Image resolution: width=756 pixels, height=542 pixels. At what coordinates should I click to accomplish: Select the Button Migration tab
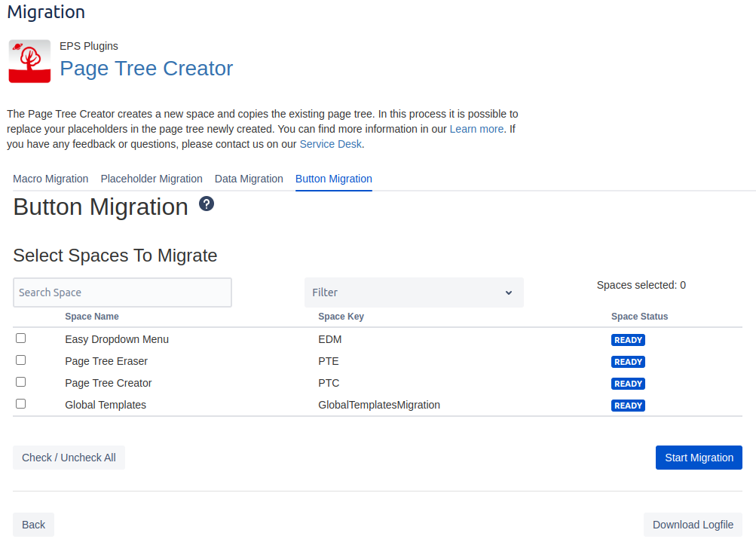point(333,179)
